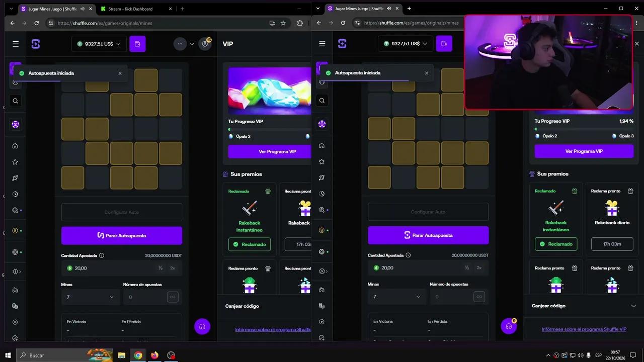Open the support headset button in the left window
Screen dimensions: 644x362
click(x=202, y=326)
